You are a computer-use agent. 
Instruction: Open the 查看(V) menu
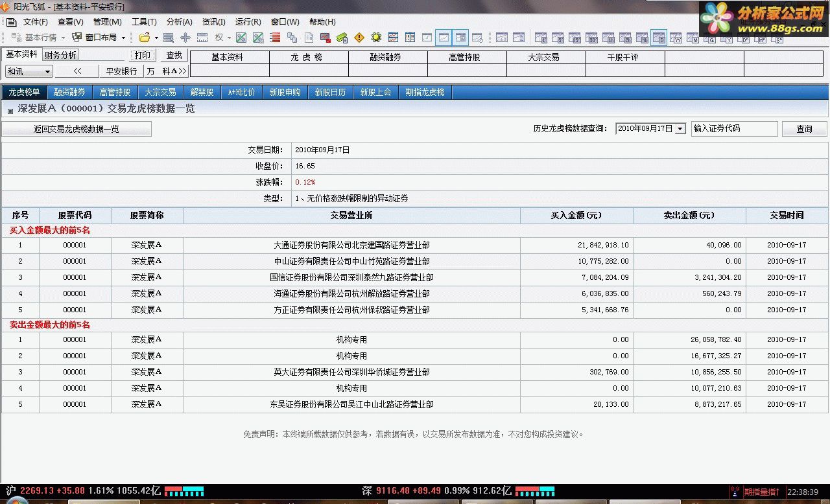click(70, 22)
